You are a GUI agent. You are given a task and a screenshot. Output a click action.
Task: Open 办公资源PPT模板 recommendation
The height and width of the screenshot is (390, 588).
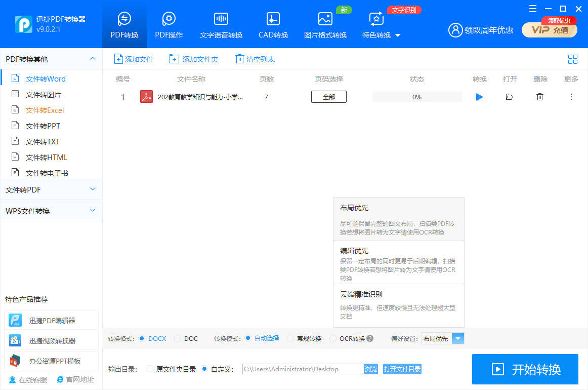coord(52,361)
